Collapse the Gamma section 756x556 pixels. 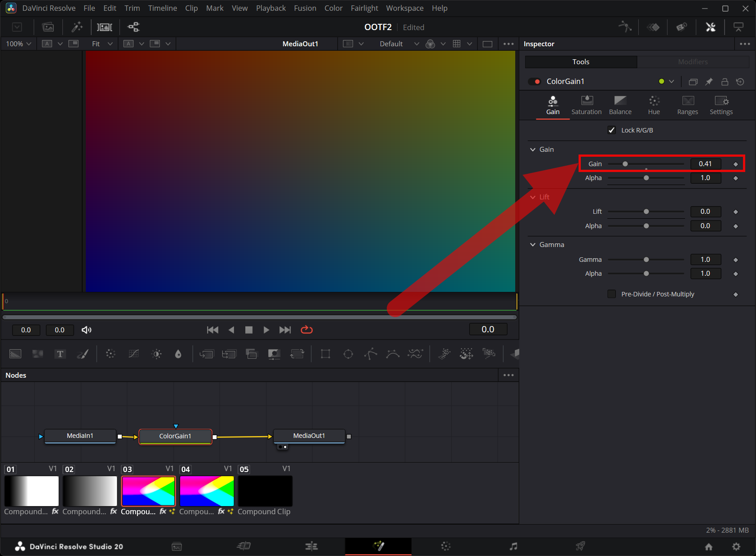(533, 245)
